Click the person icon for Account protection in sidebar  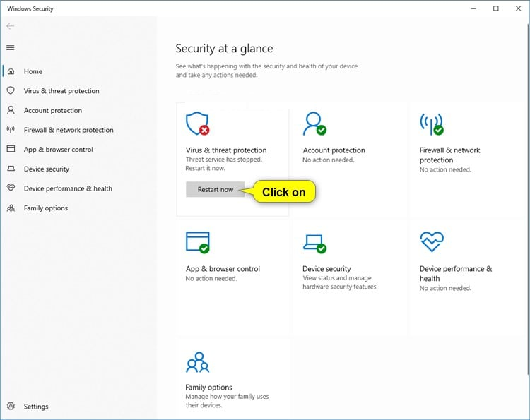[x=11, y=110]
